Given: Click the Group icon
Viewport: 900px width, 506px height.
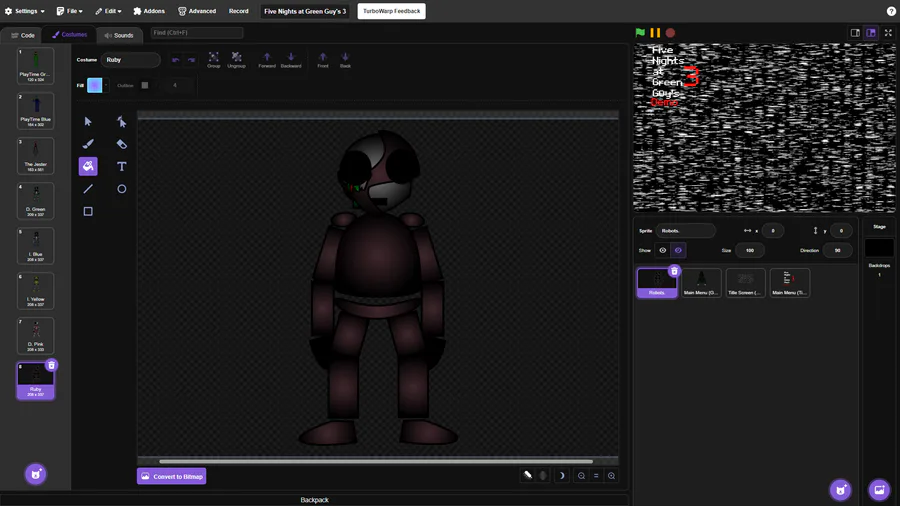Looking at the screenshot, I should 214,60.
